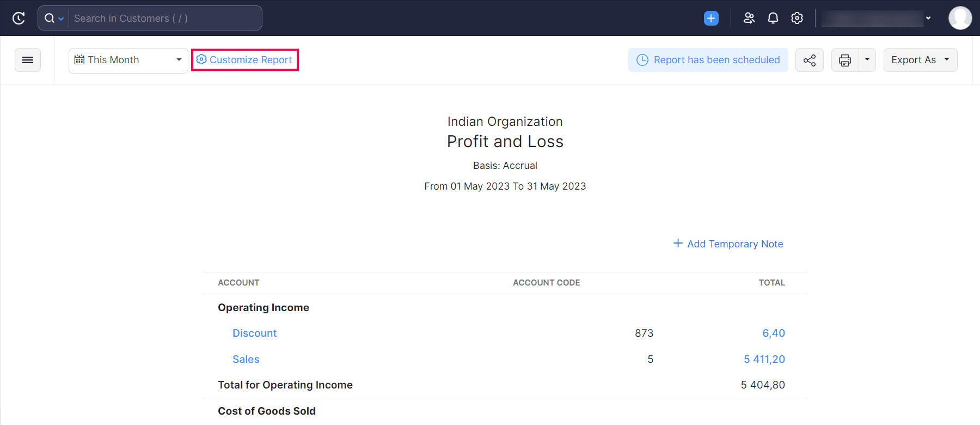The image size is (980, 425).
Task: Click Report has been scheduled button
Action: (708, 60)
